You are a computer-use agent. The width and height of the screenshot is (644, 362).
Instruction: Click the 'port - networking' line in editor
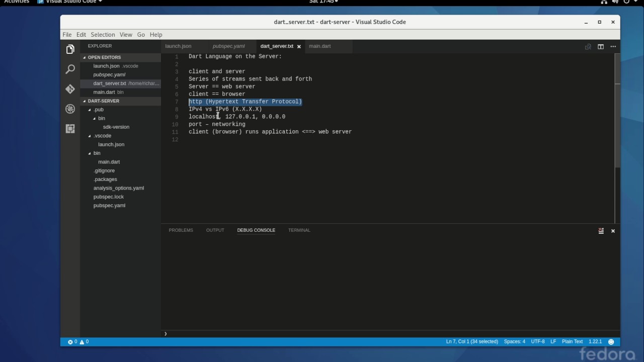[217, 124]
